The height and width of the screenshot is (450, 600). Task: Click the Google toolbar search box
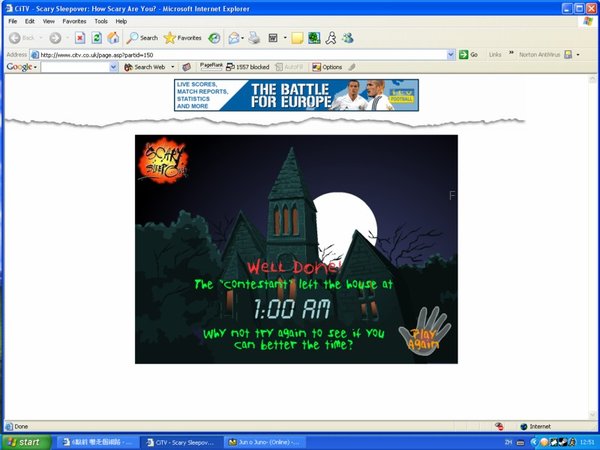tap(75, 67)
